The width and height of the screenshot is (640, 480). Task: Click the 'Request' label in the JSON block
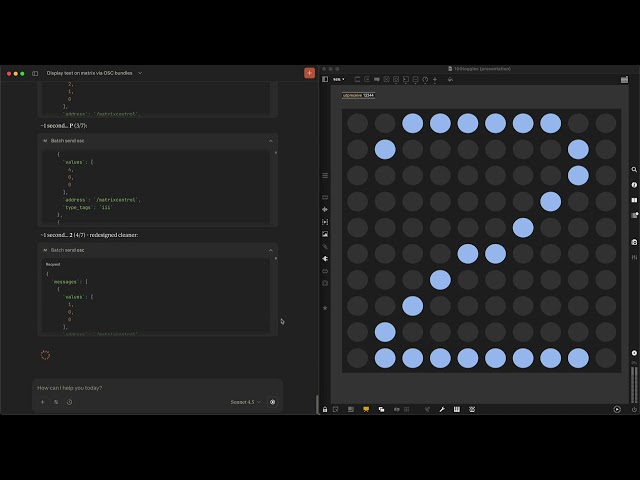tap(53, 264)
